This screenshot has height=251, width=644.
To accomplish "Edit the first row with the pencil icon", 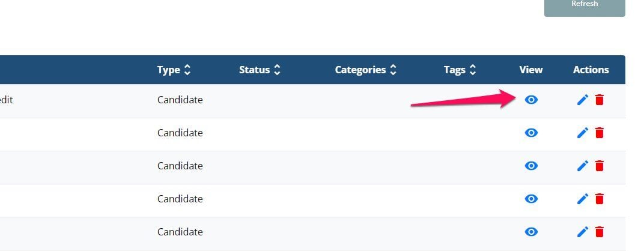I will tap(583, 100).
